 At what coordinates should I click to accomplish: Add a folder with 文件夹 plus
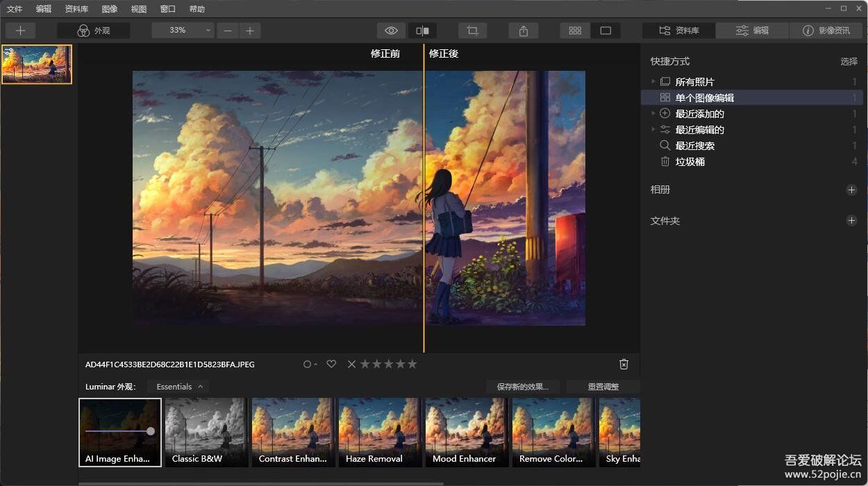[852, 221]
